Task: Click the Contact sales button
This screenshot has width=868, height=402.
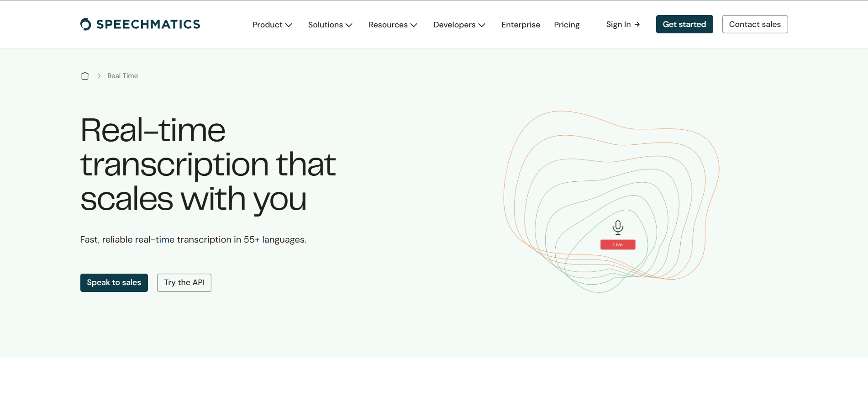Action: 755,24
